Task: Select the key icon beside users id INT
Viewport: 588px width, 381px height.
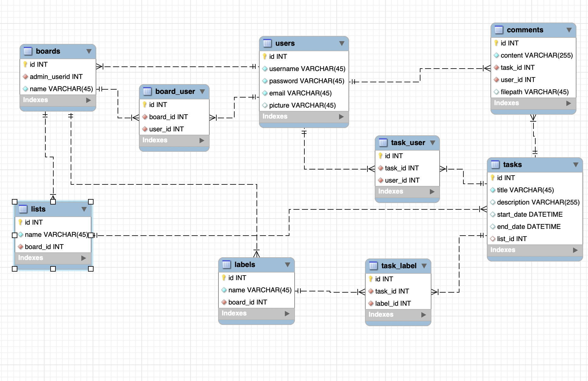Action: click(x=265, y=56)
